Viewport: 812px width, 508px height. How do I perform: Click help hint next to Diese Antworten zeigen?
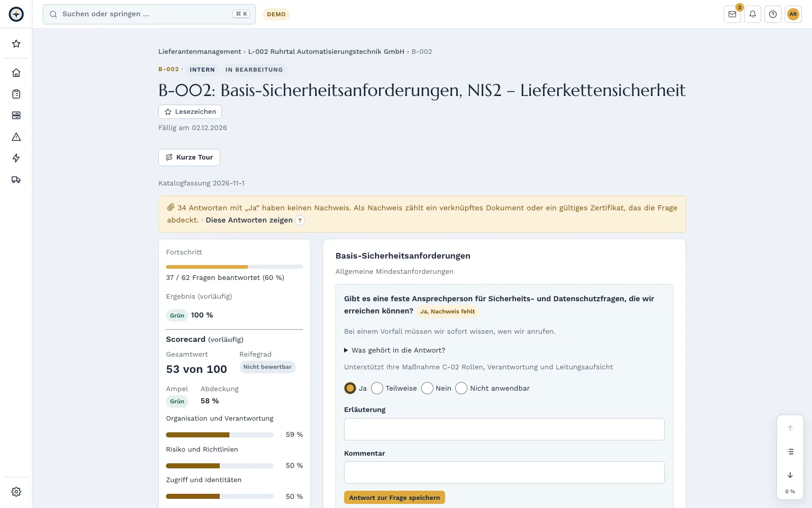300,220
